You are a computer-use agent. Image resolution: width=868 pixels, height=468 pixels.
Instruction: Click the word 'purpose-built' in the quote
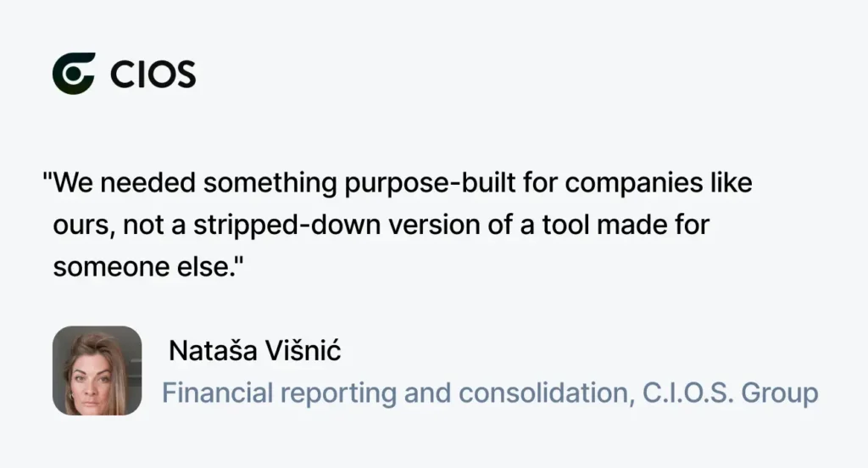[x=430, y=183]
